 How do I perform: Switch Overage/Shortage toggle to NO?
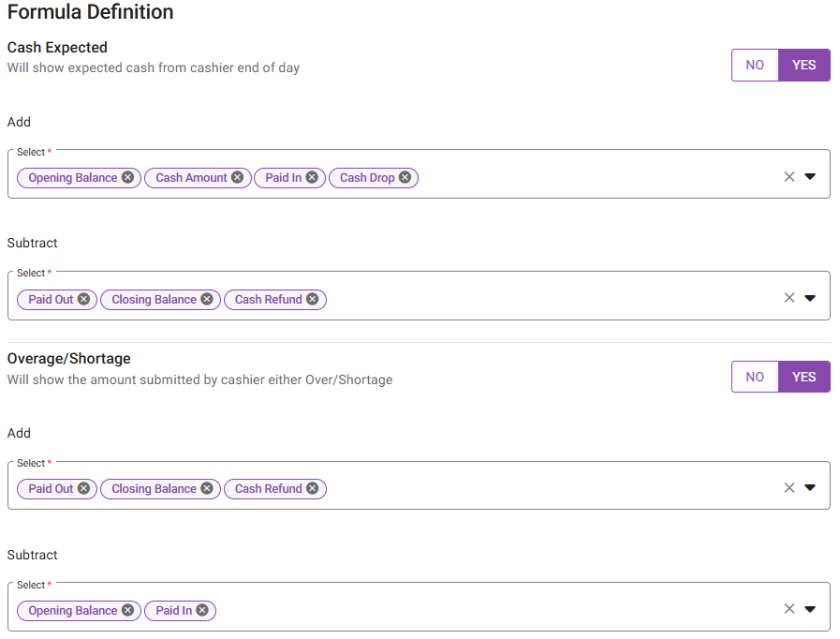point(755,377)
